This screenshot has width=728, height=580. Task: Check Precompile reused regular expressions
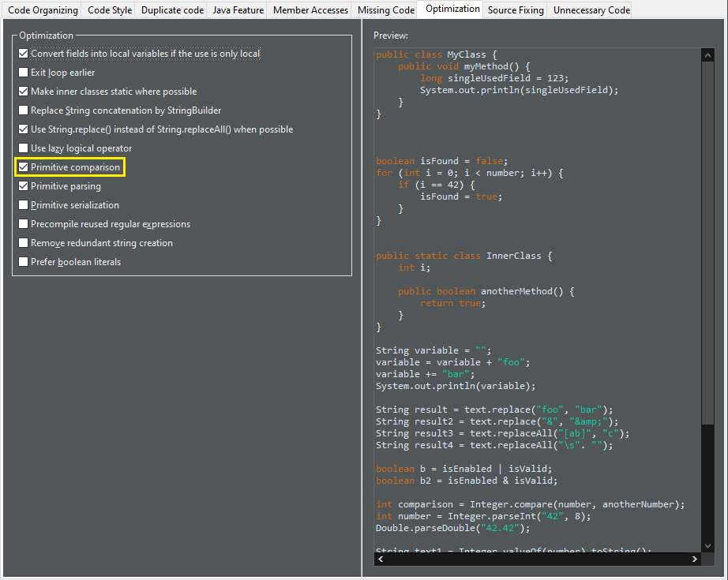(23, 224)
